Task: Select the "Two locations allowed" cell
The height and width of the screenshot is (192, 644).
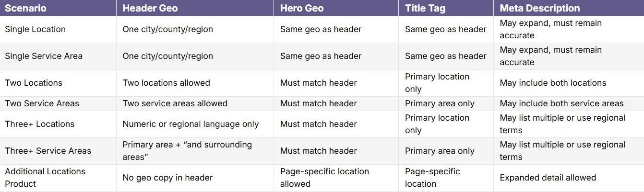Action: [166, 83]
